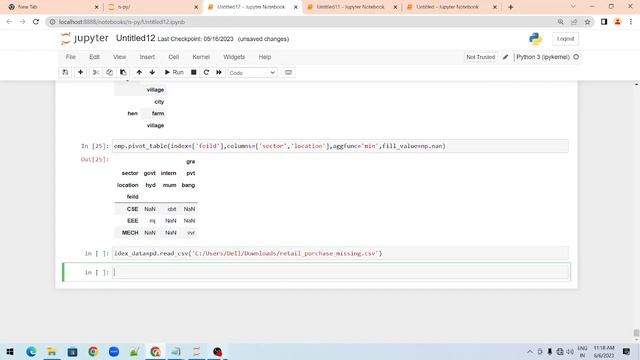The image size is (640, 360).
Task: Click the Jupyter logo
Action: point(85,38)
